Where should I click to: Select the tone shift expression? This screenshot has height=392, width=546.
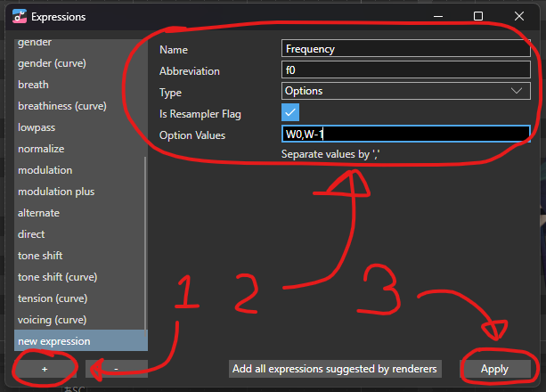pos(81,256)
